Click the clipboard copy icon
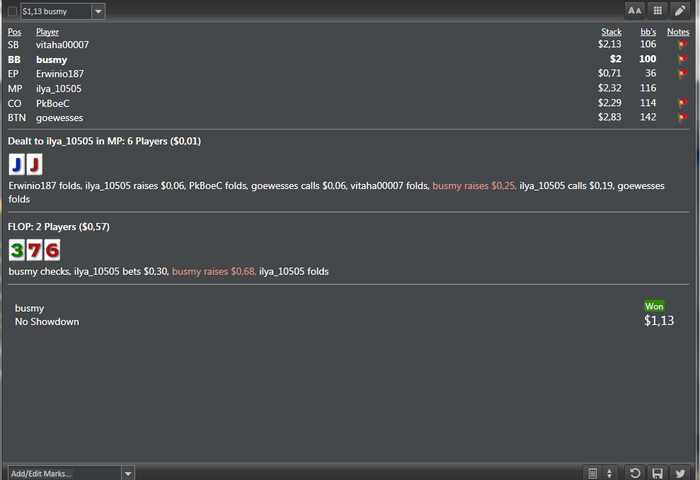Image resolution: width=700 pixels, height=480 pixels. pos(592,473)
